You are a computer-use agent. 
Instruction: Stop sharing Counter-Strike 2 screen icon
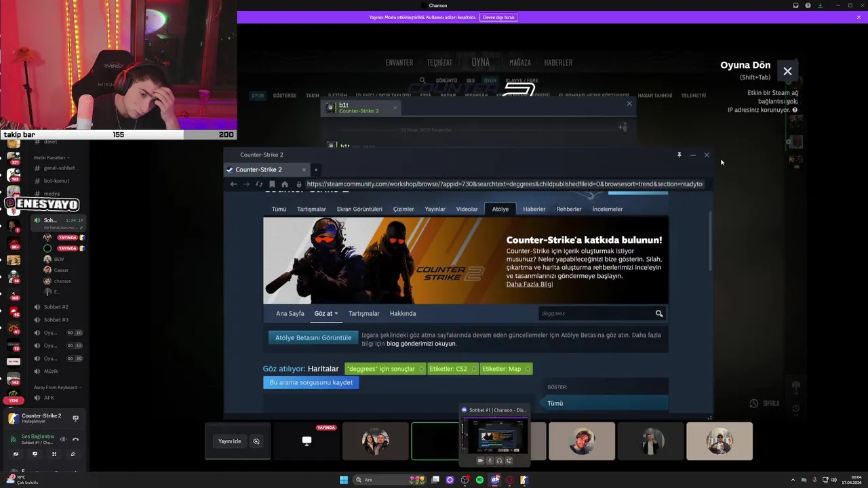point(75,418)
